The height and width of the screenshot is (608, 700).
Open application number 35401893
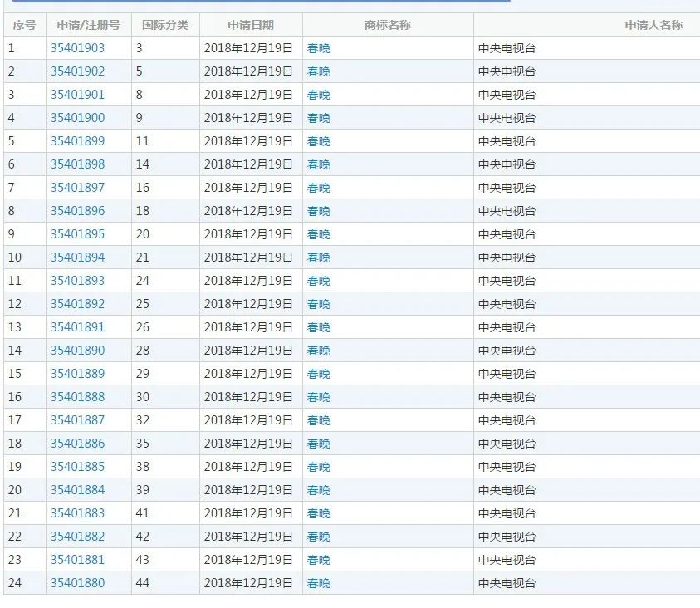point(77,281)
